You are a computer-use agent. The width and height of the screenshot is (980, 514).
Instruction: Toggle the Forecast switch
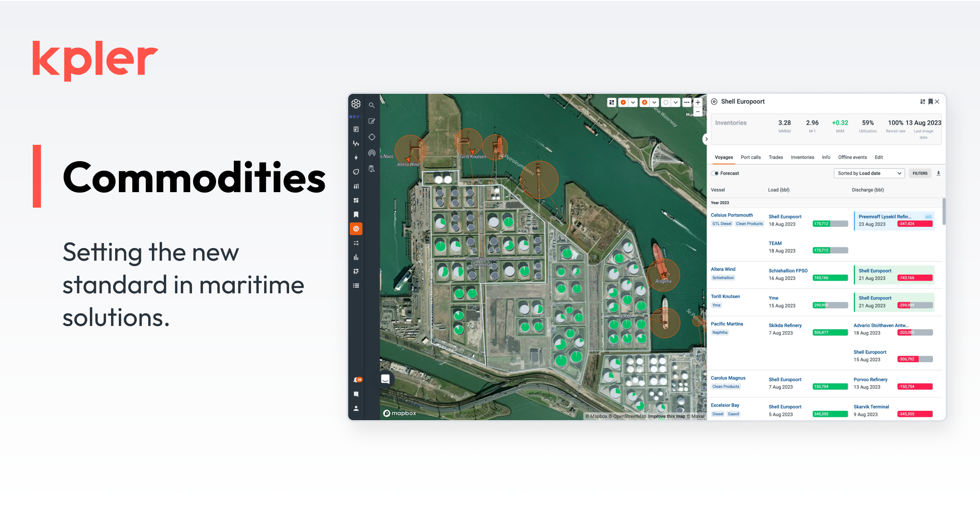[715, 173]
